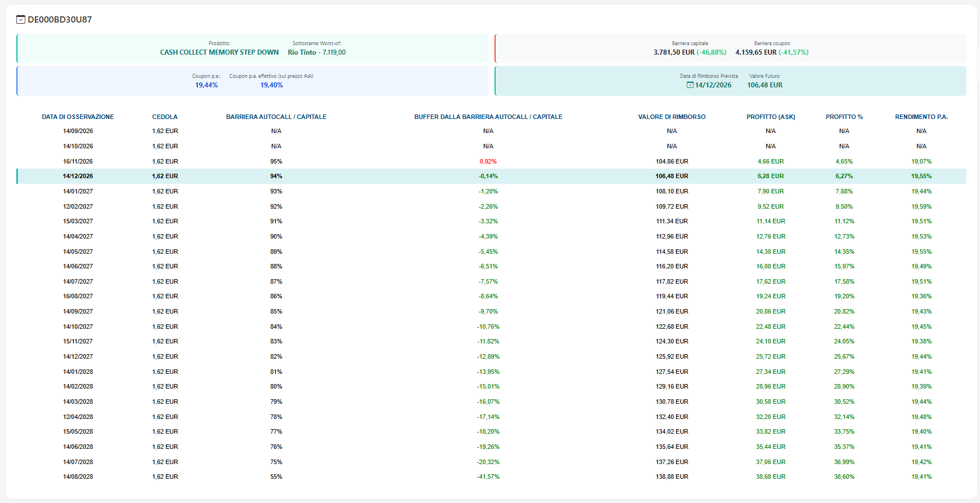Sort by Barriera Autocall / Capitale header

tap(276, 117)
